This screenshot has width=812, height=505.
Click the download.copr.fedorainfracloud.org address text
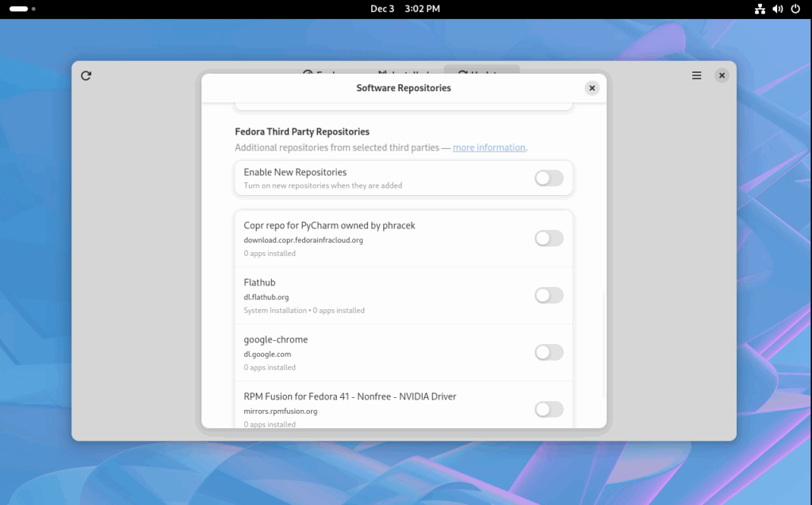[x=304, y=239]
